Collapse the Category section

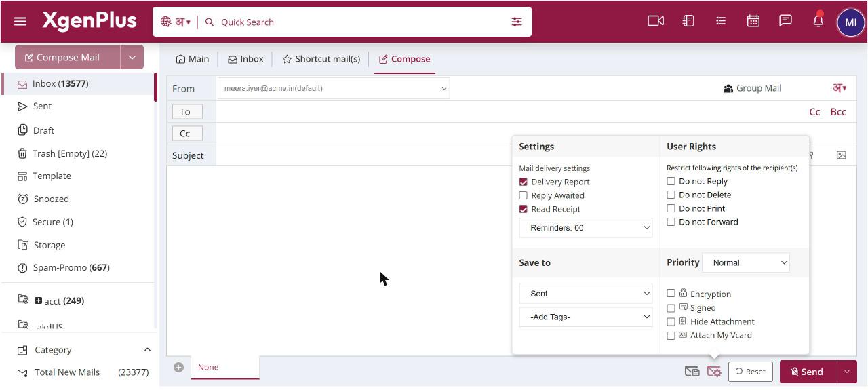click(147, 350)
